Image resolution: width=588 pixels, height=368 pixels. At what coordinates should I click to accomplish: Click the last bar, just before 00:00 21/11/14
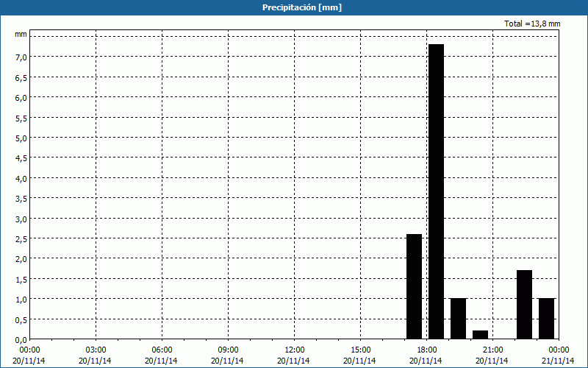pos(546,319)
